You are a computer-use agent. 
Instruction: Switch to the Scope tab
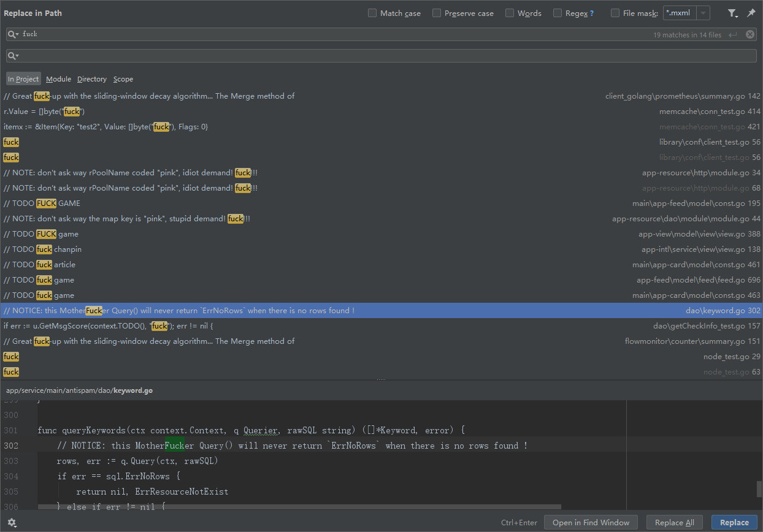pos(123,79)
